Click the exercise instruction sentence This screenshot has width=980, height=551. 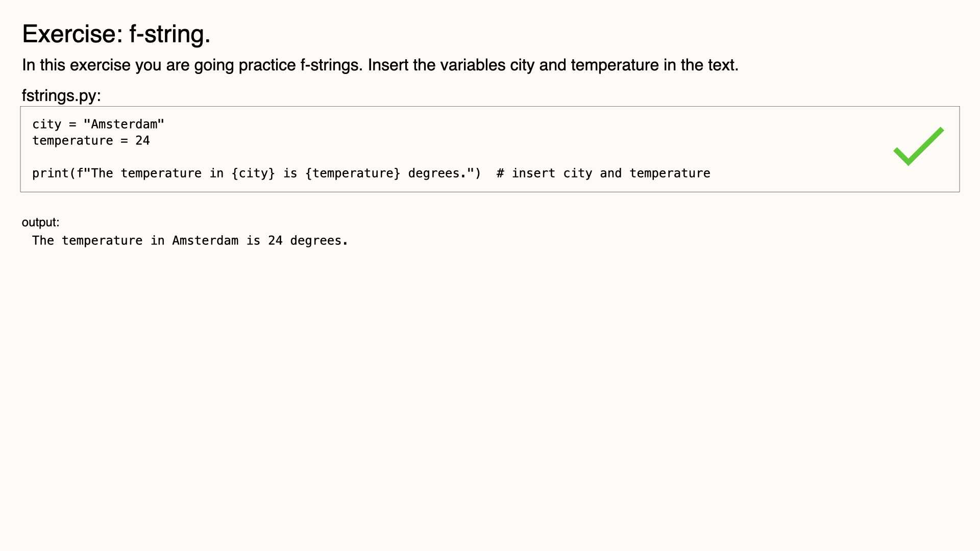[380, 65]
